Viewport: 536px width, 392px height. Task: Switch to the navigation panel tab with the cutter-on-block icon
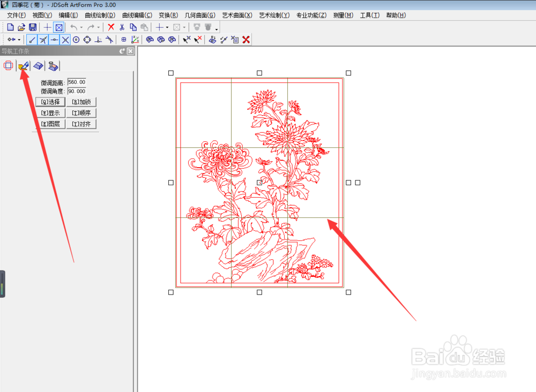[x=53, y=65]
